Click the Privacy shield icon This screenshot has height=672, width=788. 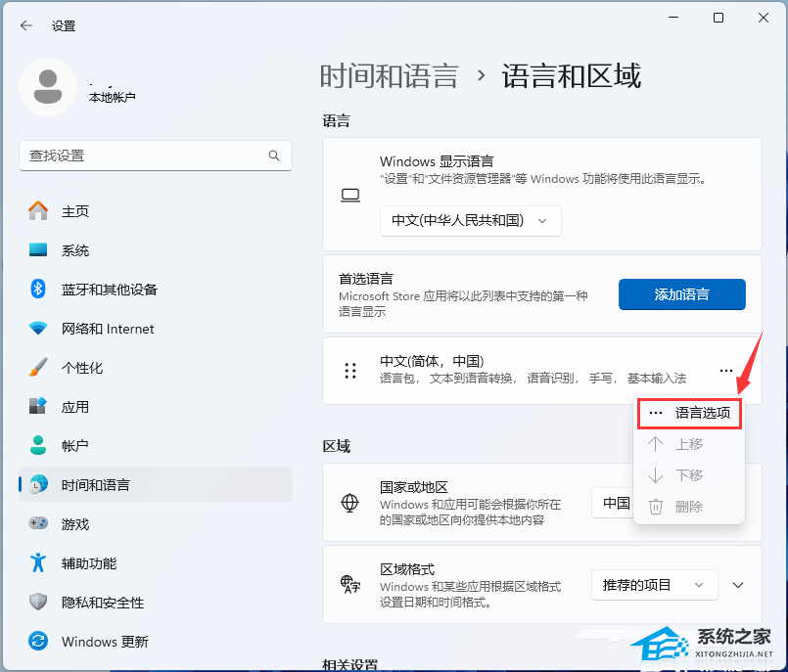(x=38, y=602)
